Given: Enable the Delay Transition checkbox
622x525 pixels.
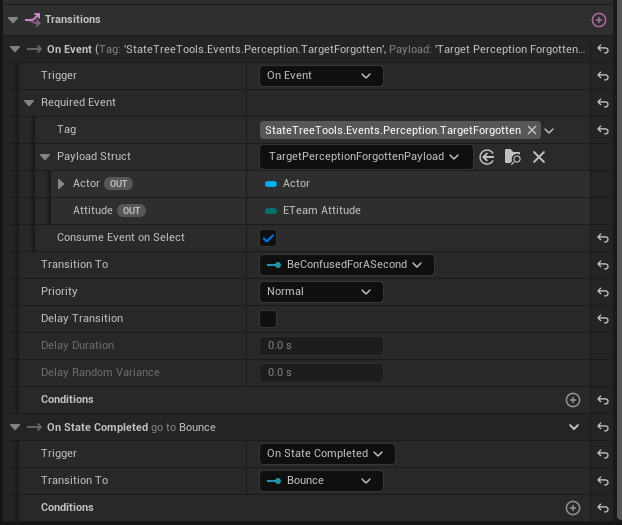Looking at the screenshot, I should (268, 319).
